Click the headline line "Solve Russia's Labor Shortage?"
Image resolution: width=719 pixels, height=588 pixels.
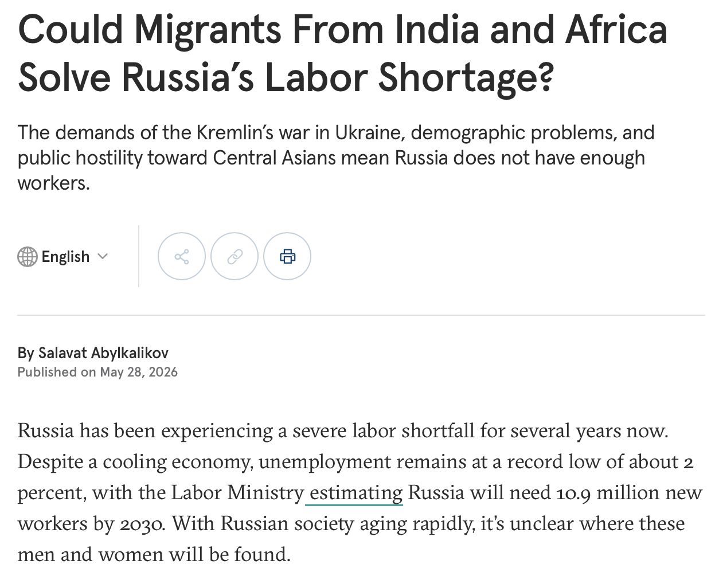[286, 77]
